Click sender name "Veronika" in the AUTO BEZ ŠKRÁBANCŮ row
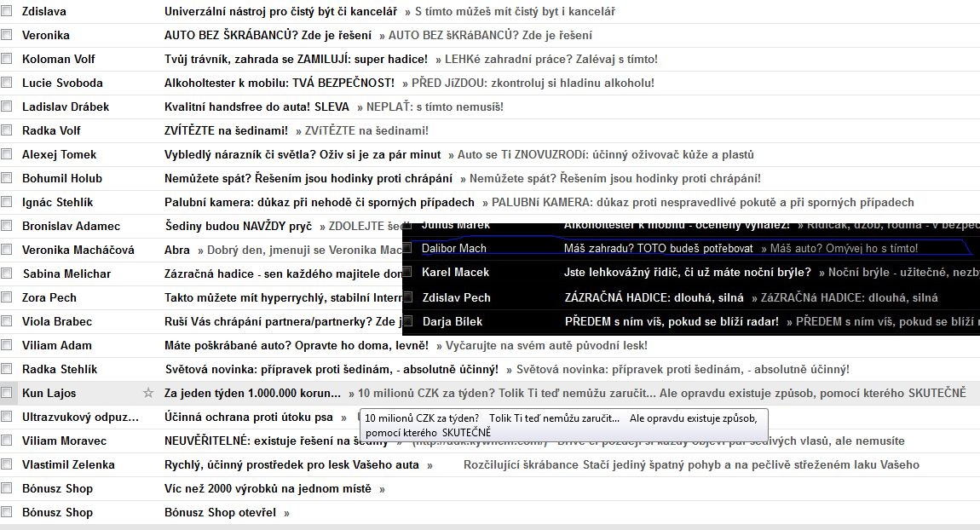Viewport: 980px width, 530px height. [x=46, y=35]
